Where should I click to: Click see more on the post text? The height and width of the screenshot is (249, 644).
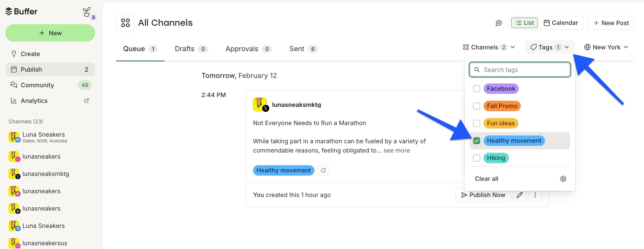(x=396, y=150)
